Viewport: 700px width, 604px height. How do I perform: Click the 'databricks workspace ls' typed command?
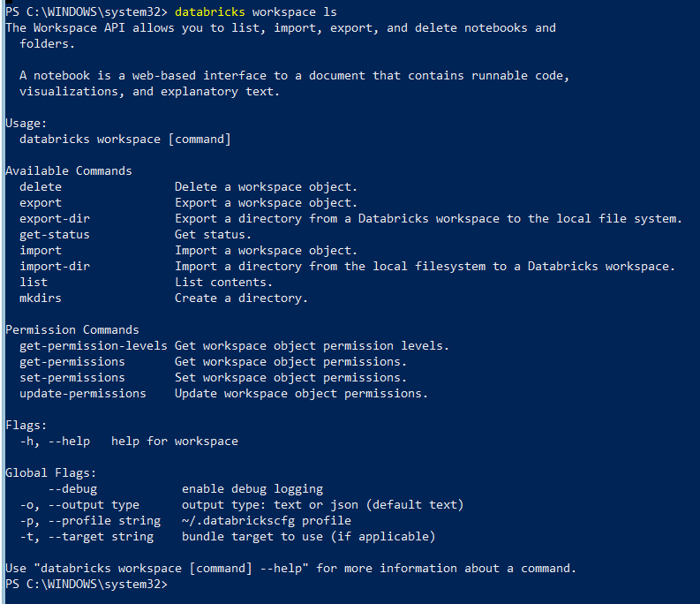click(x=256, y=12)
